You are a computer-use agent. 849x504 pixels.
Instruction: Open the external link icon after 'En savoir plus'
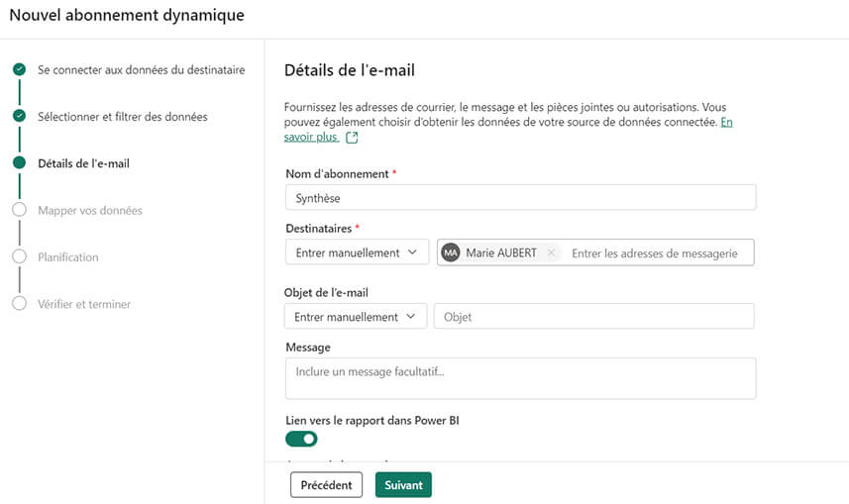coord(352,138)
